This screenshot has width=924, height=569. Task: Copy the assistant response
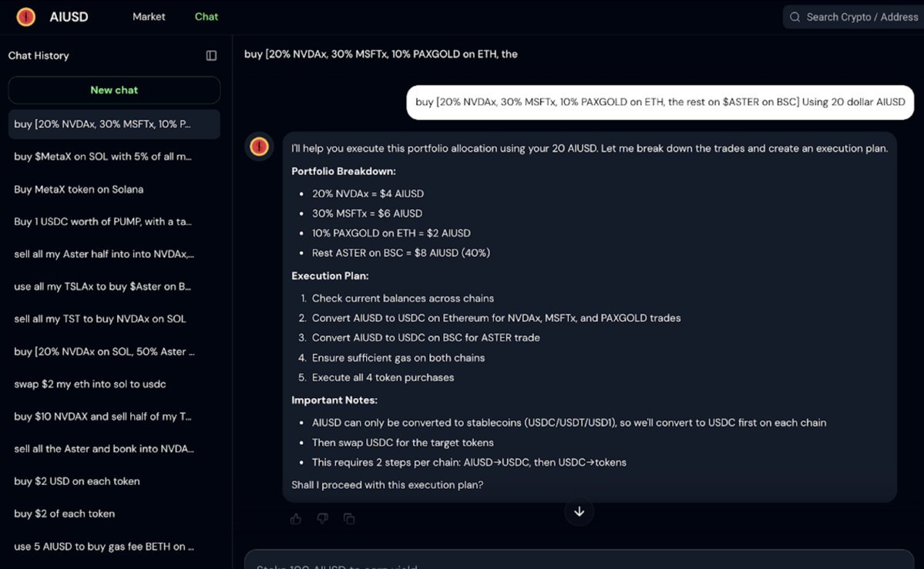349,519
